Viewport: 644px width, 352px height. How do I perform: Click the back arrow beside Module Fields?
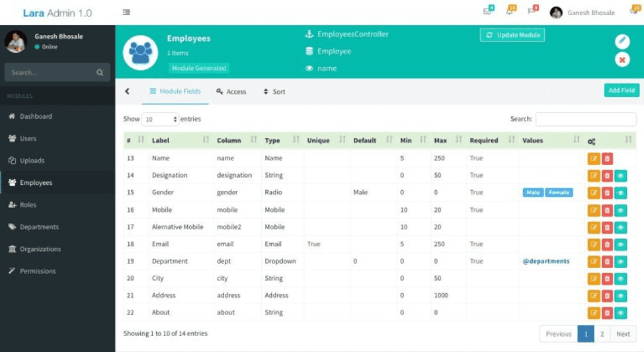pos(128,91)
